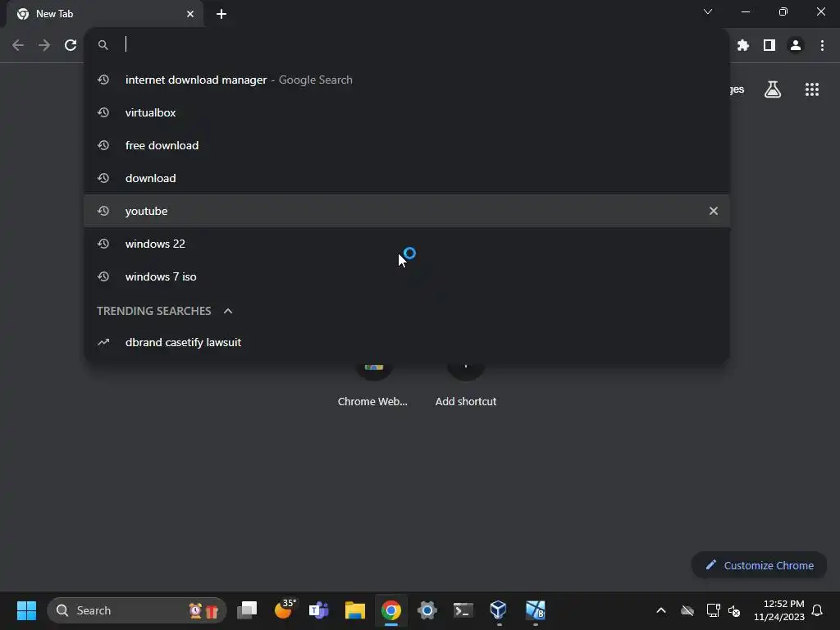
Task: Open the network display tray icon
Action: click(x=713, y=610)
